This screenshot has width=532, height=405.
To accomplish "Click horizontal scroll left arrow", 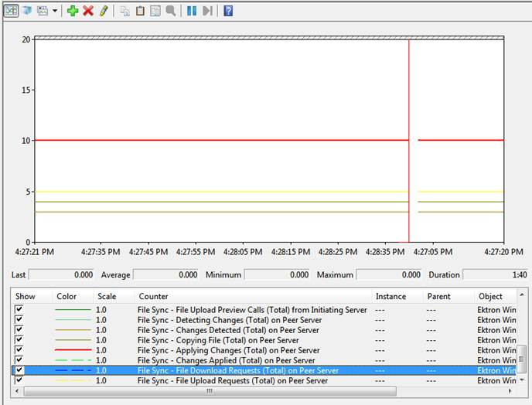I will coord(17,391).
